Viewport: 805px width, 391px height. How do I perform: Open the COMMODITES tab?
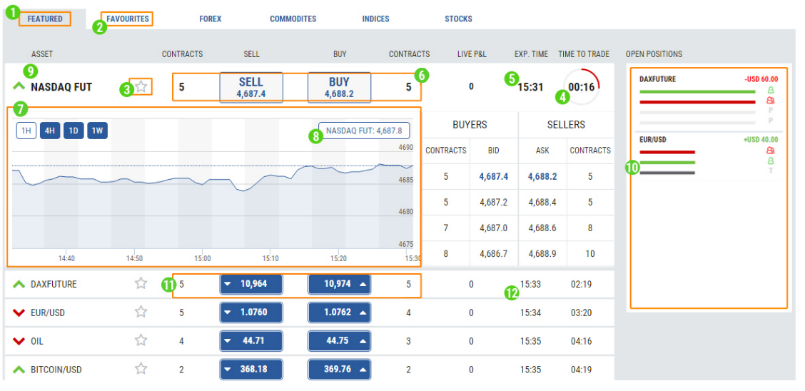coord(293,19)
